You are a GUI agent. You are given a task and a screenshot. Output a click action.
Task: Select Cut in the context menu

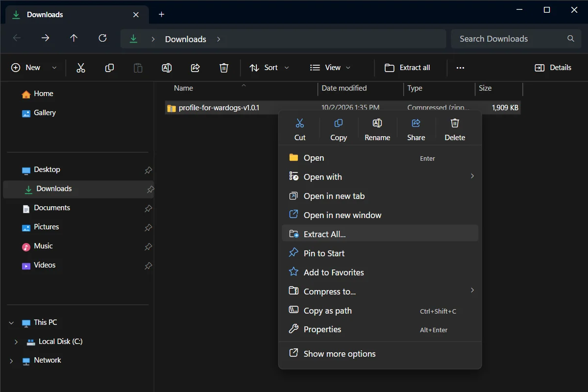[300, 130]
